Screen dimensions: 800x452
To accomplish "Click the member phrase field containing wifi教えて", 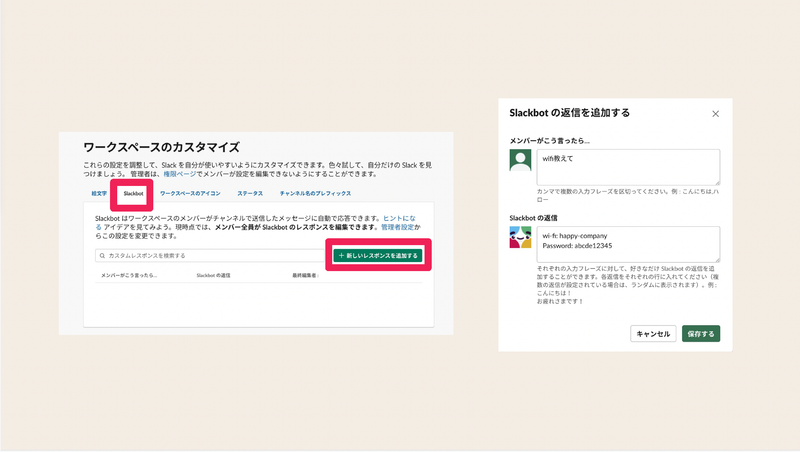I will pyautogui.click(x=628, y=167).
